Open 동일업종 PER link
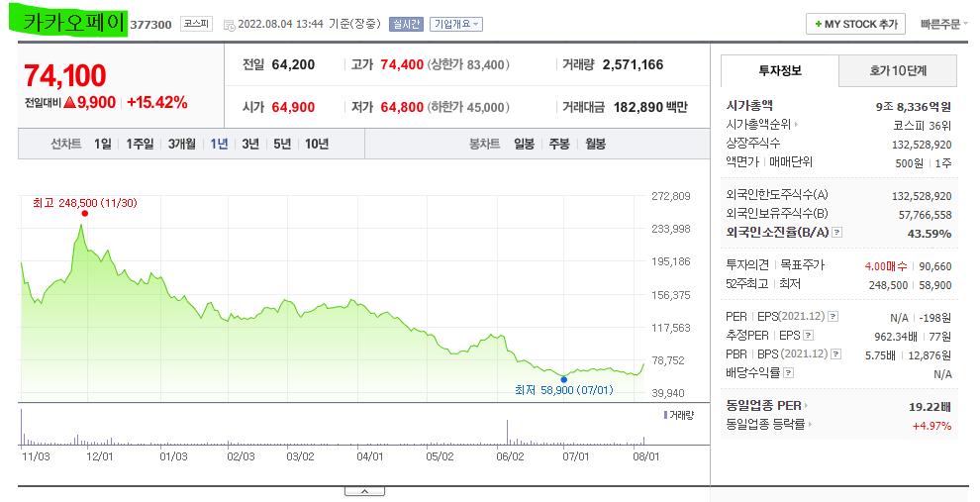The image size is (980, 502). [x=767, y=406]
